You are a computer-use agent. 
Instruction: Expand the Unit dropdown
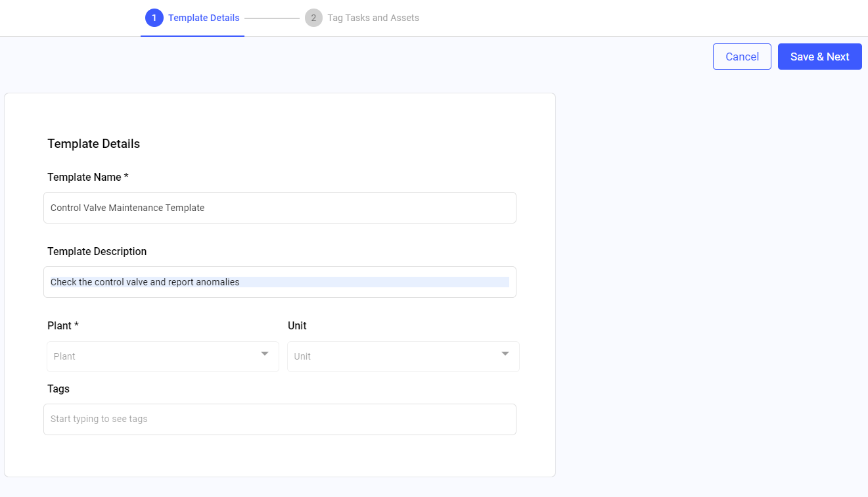click(394, 356)
